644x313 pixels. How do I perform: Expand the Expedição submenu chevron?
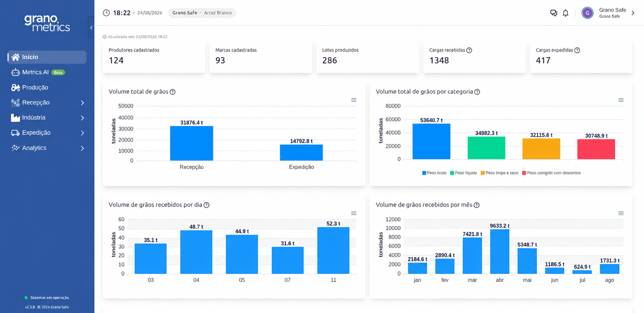[82, 133]
